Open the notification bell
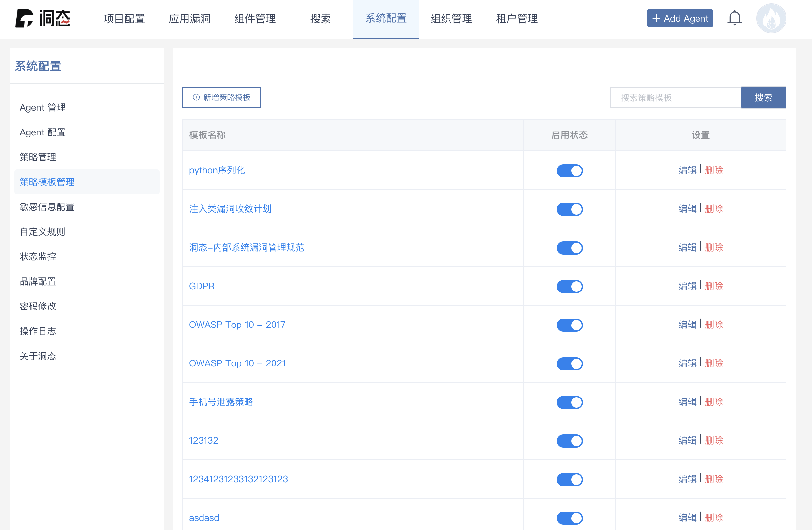812x530 pixels. click(734, 18)
